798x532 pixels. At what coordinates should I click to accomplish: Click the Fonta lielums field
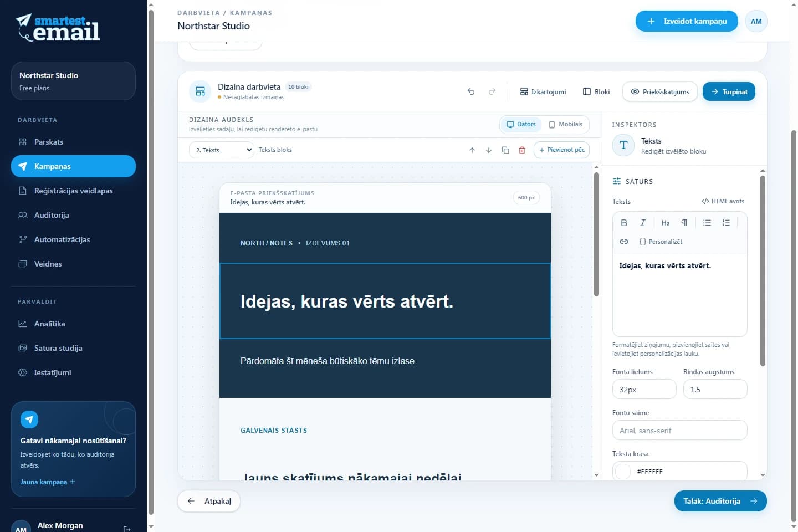click(x=644, y=390)
